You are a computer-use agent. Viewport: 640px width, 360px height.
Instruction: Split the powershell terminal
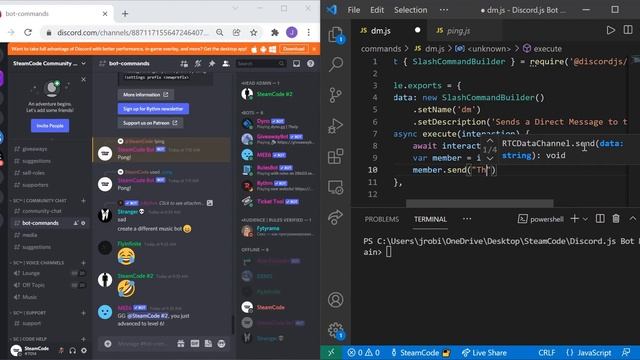point(600,219)
